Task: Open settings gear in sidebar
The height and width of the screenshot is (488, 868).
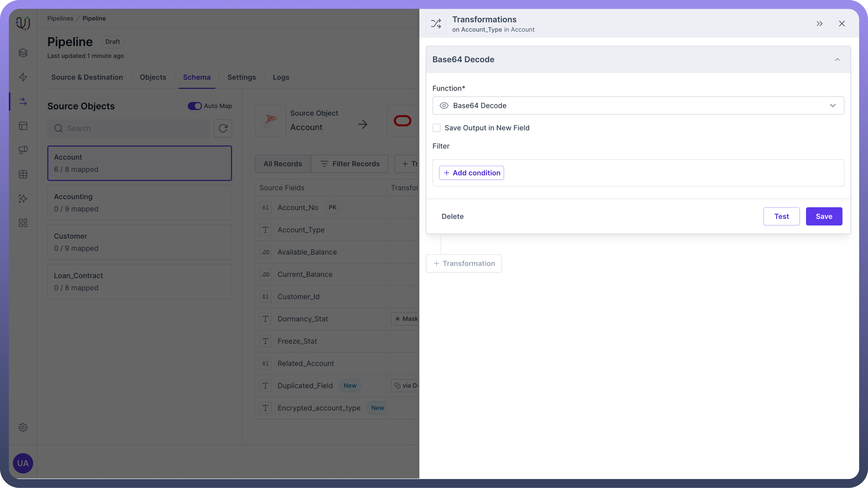Action: click(23, 427)
